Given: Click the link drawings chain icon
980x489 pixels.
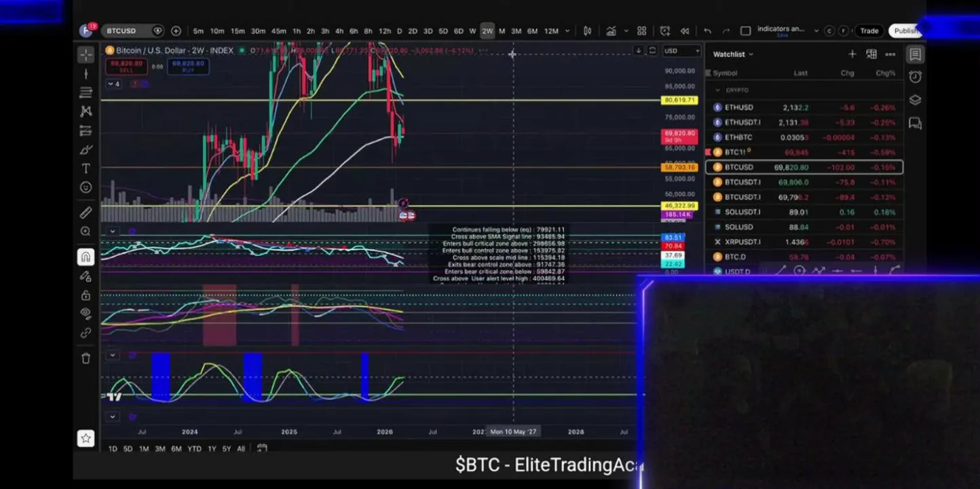Looking at the screenshot, I should point(86,333).
